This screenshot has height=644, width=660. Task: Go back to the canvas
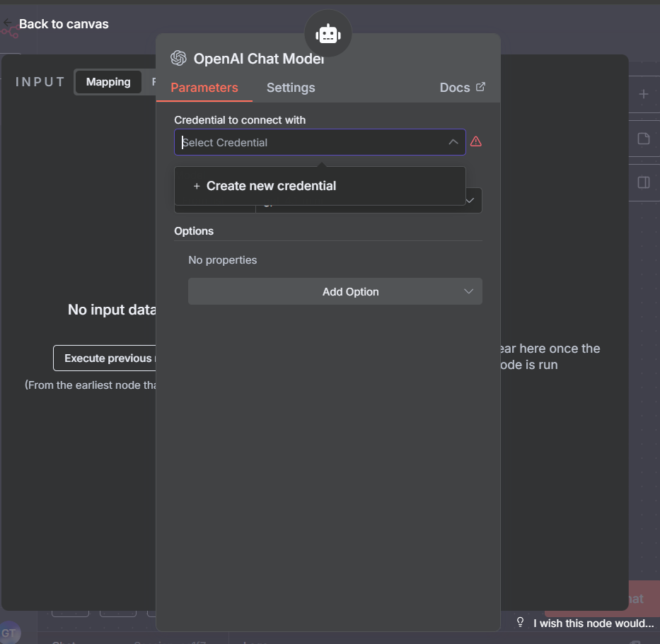pos(56,24)
